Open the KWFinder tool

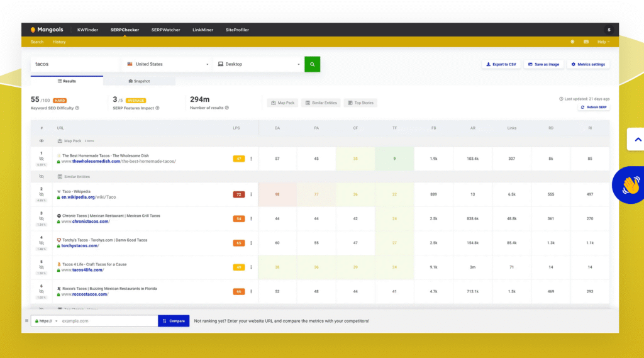[x=87, y=30]
